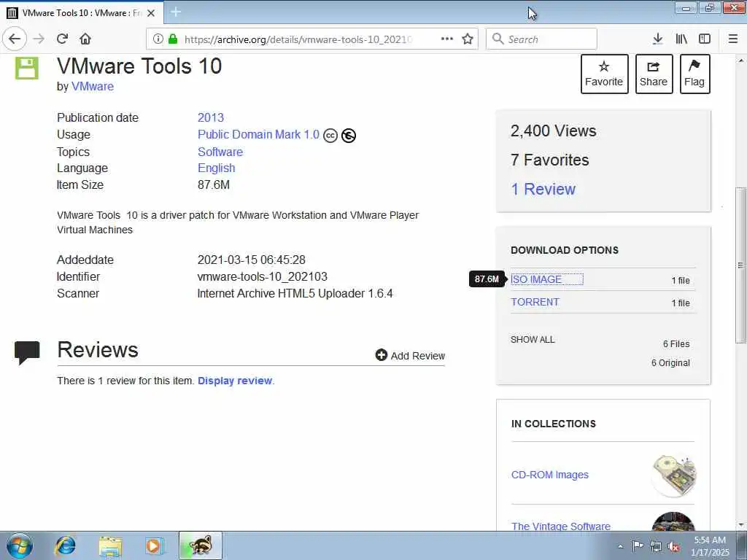
Task: Bookmark this page with the star icon
Action: pos(468,39)
